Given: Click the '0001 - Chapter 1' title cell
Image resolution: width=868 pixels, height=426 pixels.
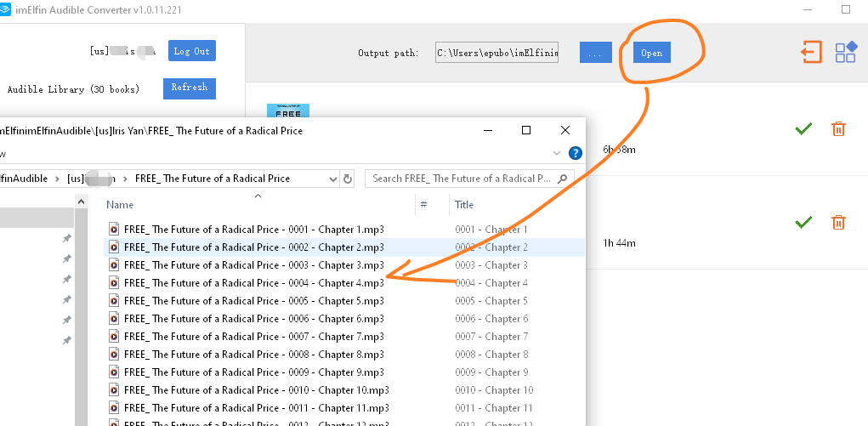Looking at the screenshot, I should pos(491,230).
